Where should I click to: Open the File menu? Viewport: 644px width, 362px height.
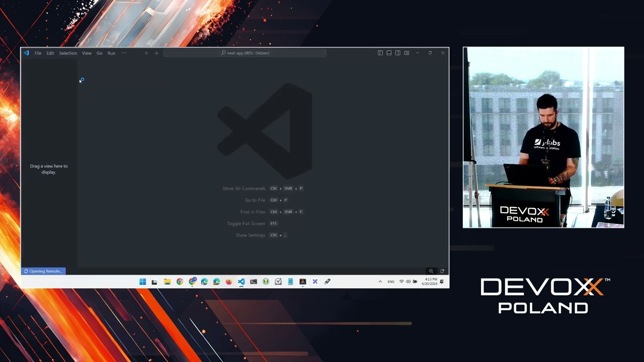[x=38, y=53]
